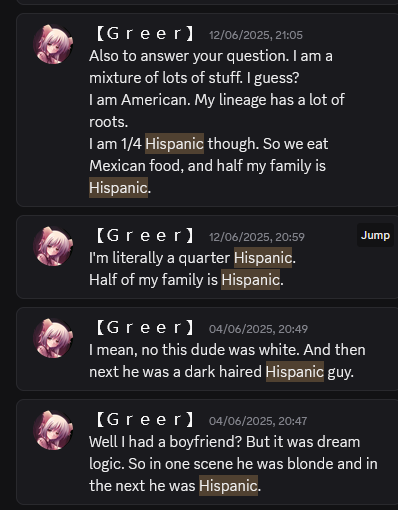Image resolution: width=398 pixels, height=510 pixels.
Task: Select the 'this dude was white' search result
Action: pyautogui.click(x=207, y=349)
